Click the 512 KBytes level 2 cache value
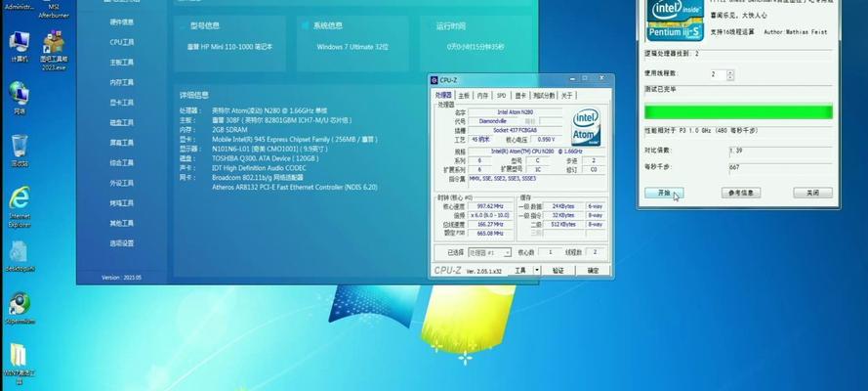 (x=563, y=224)
